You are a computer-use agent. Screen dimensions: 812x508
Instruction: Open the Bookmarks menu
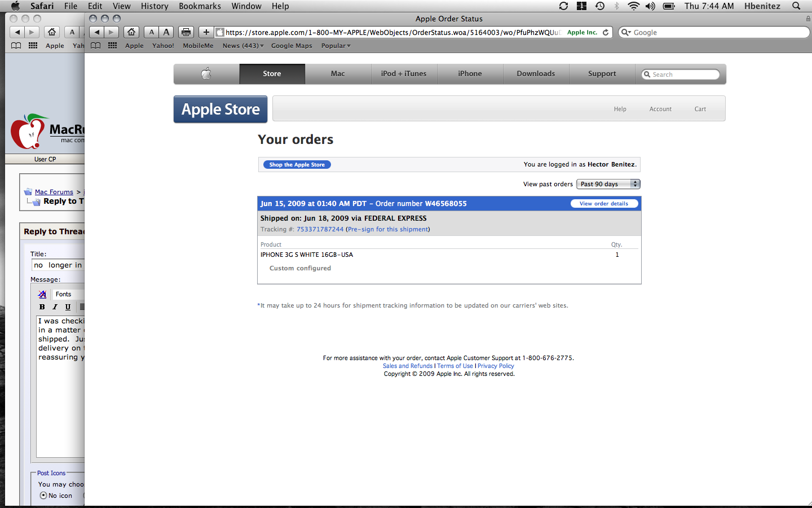pos(200,6)
